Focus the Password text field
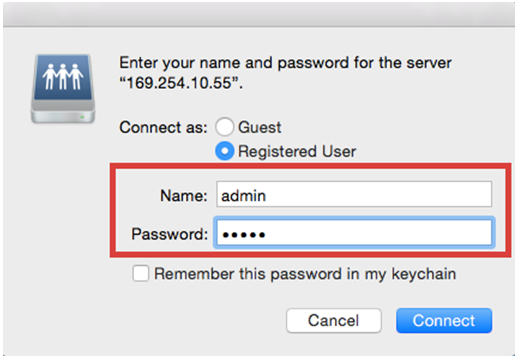Image resolution: width=518 pixels, height=360 pixels. tap(354, 232)
